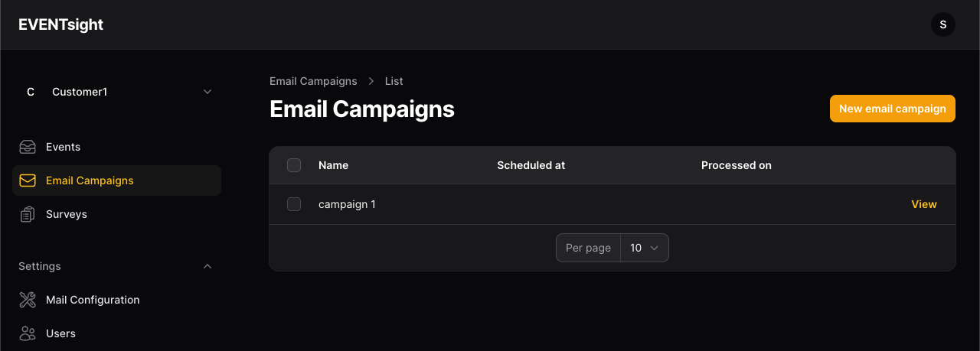Click the Users people icon
The width and height of the screenshot is (980, 351).
coord(28,333)
